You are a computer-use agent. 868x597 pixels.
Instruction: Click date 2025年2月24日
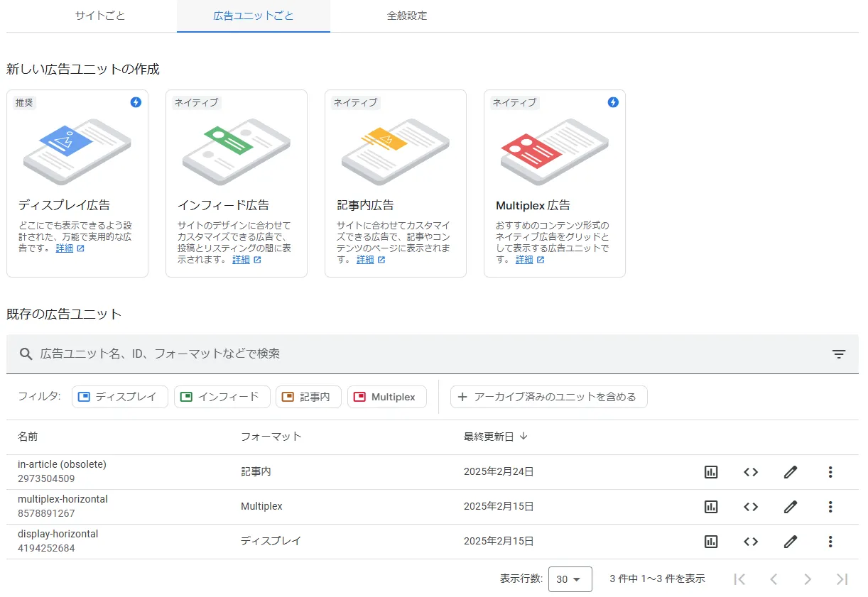tap(499, 471)
